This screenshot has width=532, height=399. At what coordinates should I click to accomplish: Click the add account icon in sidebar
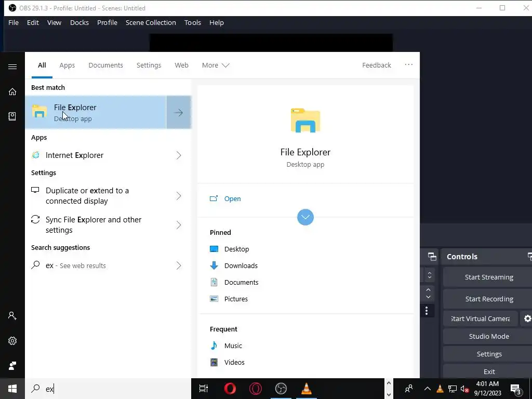tap(12, 316)
